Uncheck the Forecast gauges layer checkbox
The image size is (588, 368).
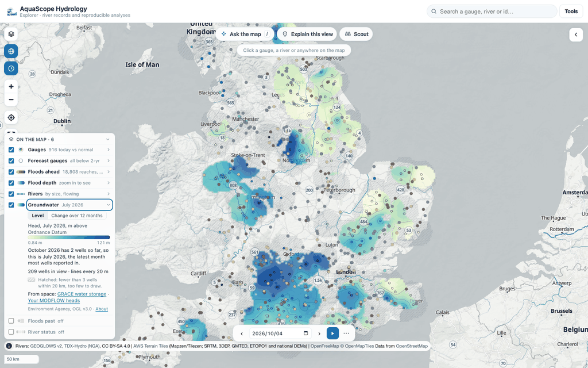[x=11, y=161]
